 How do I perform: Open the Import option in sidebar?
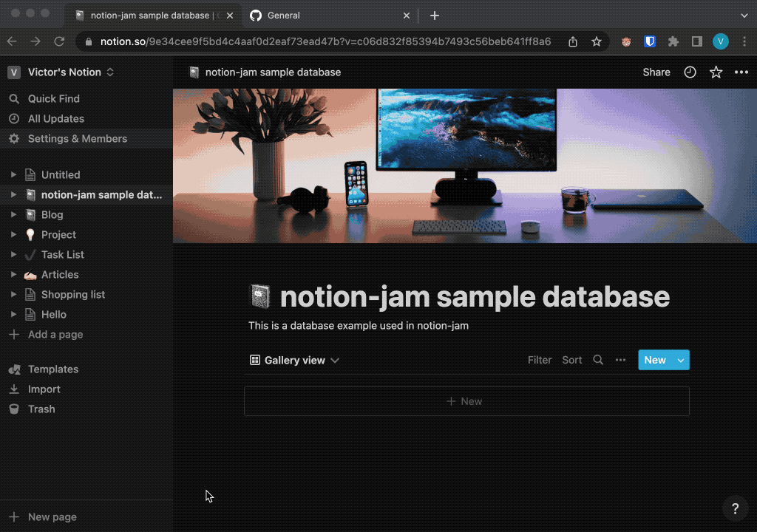(x=44, y=389)
